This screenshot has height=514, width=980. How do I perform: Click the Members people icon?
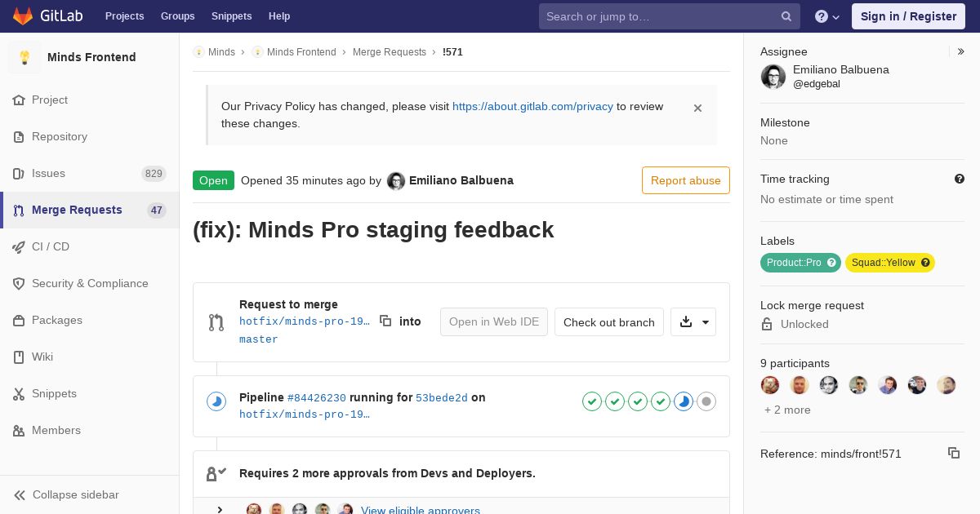pos(19,430)
